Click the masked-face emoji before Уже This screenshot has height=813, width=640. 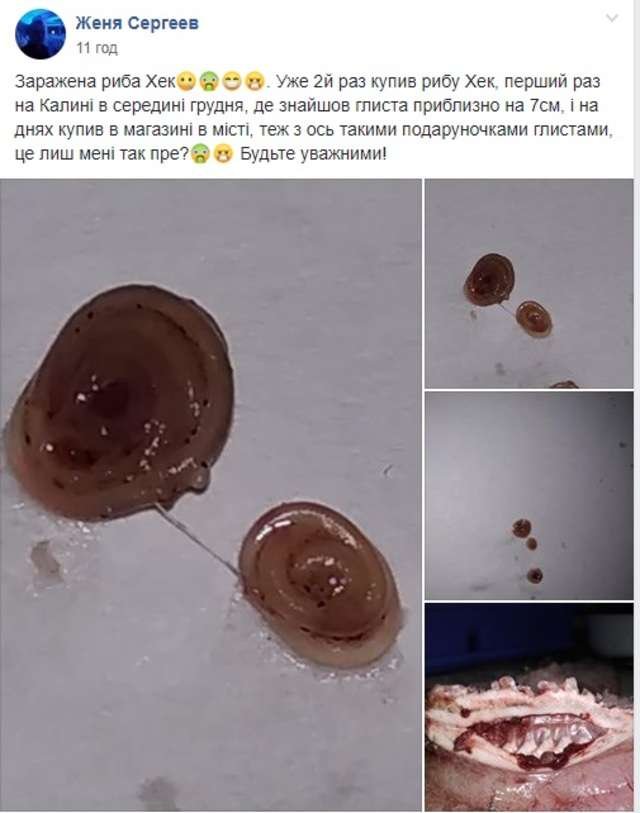coord(255,82)
